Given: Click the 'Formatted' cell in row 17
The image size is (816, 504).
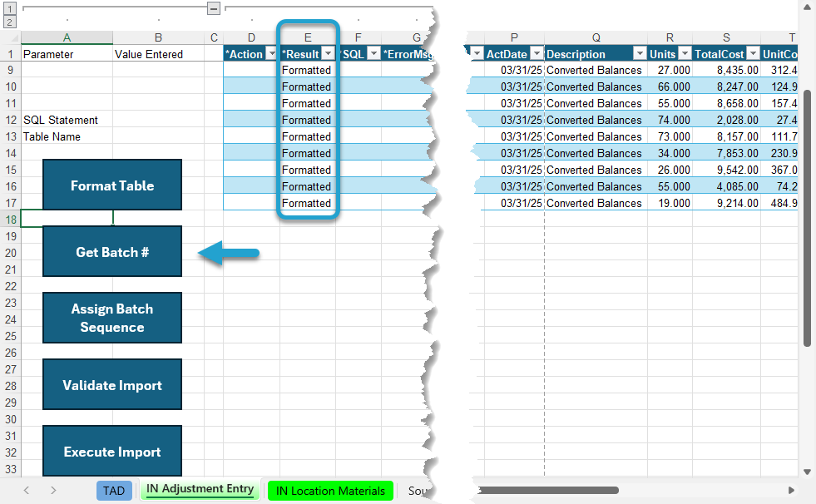Looking at the screenshot, I should [307, 203].
